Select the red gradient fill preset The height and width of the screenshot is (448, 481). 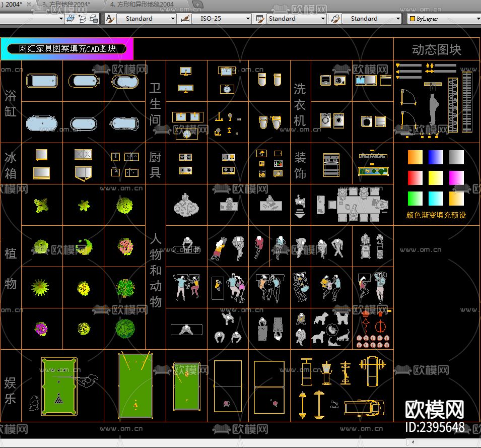point(415,178)
